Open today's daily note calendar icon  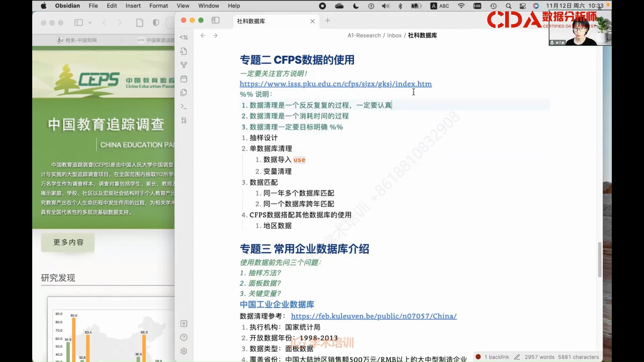click(183, 79)
